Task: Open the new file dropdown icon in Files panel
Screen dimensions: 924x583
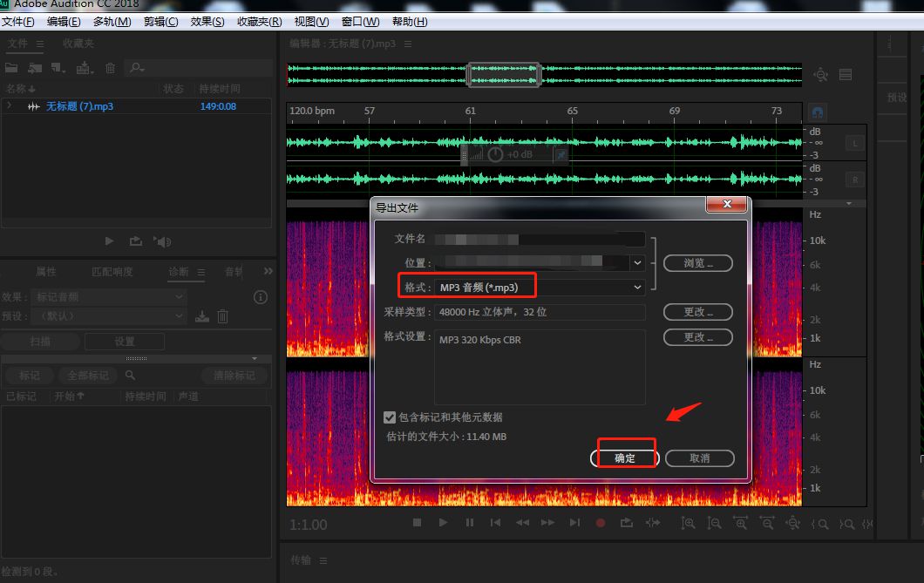Action: tap(58, 68)
